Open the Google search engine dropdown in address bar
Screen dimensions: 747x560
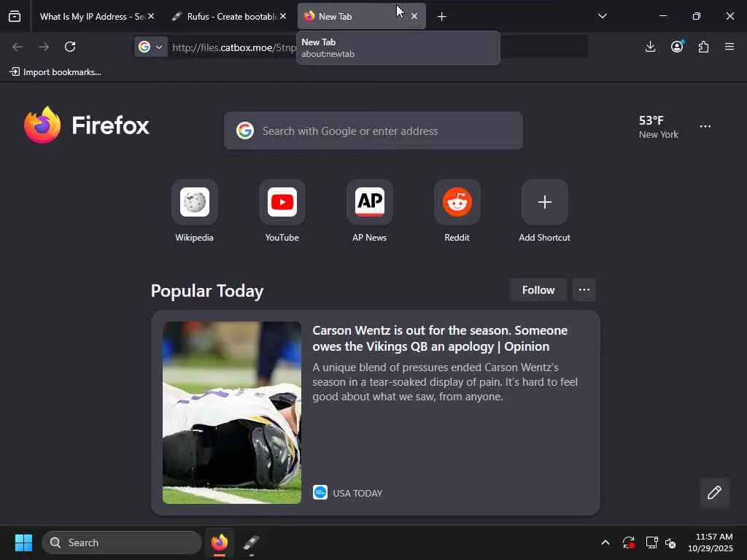[x=150, y=47]
